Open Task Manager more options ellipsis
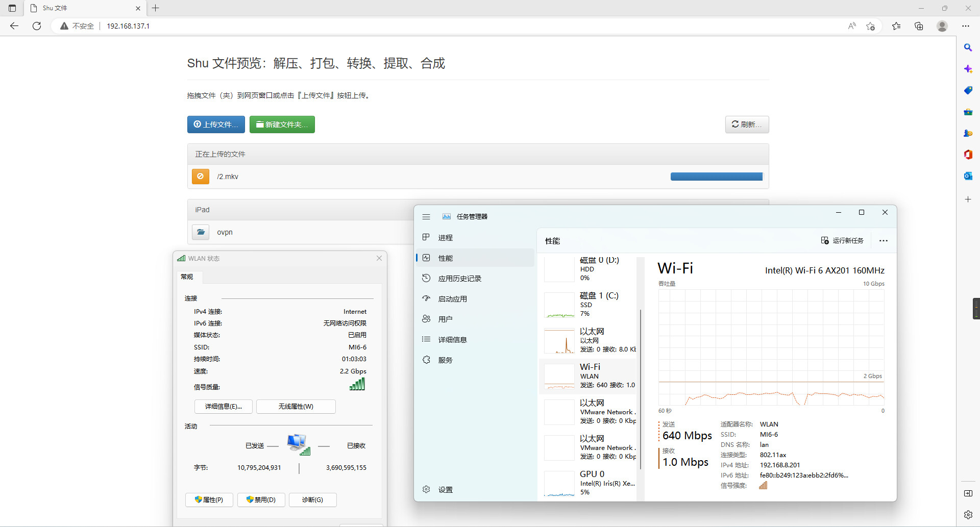 (x=884, y=241)
